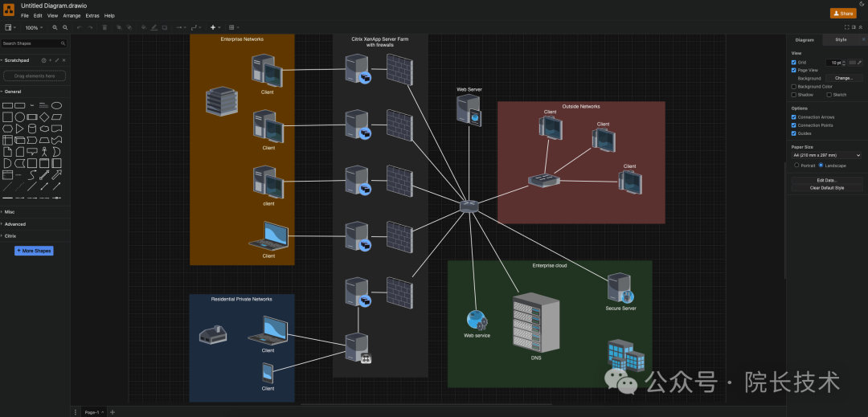Select the cloud shape in General palette
The image size is (868, 417).
[x=44, y=129]
